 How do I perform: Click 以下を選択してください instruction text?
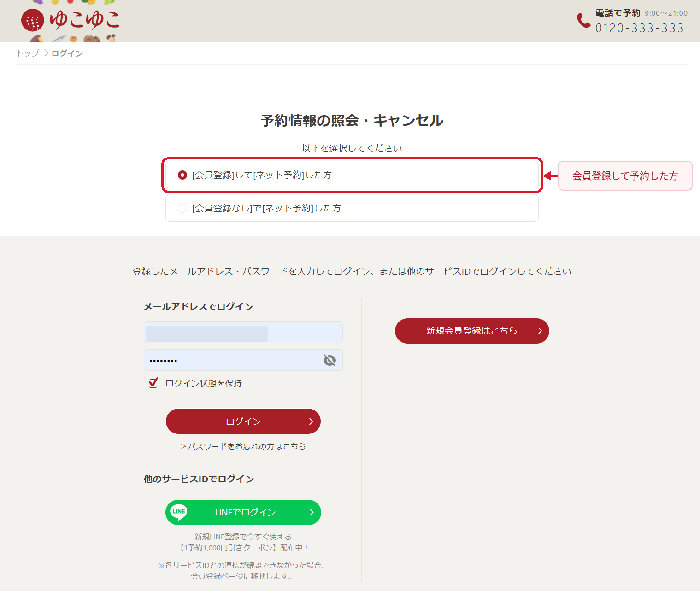352,148
